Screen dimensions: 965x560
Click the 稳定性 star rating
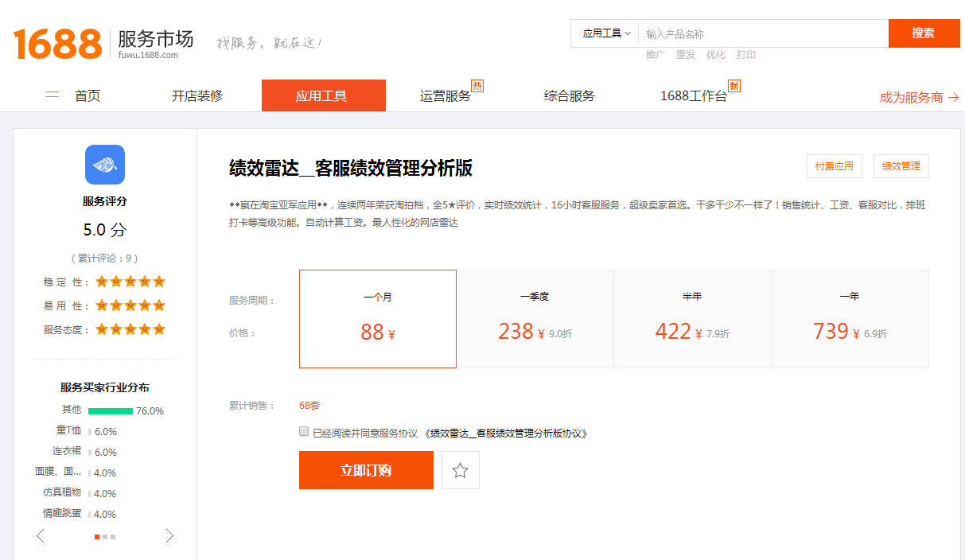click(130, 282)
